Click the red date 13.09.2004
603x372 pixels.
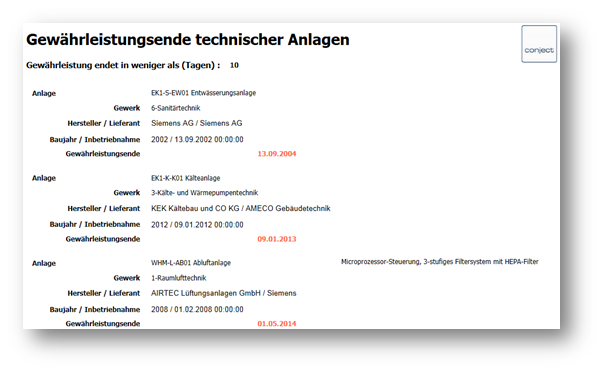(277, 154)
